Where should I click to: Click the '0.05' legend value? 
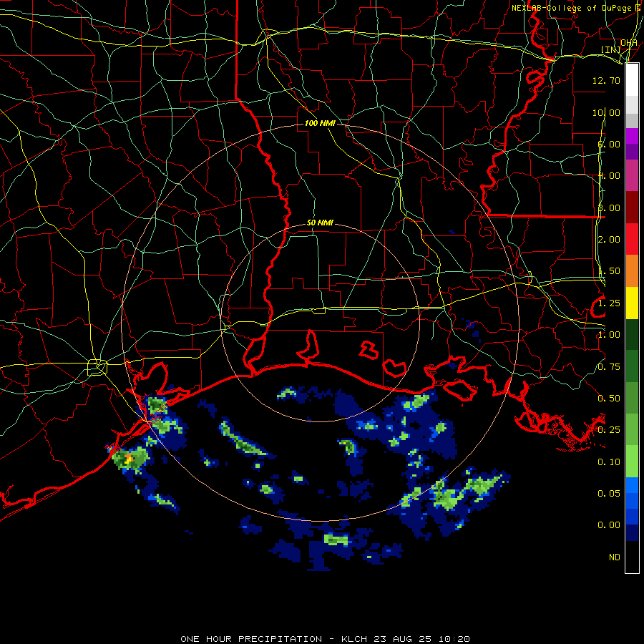(x=609, y=493)
